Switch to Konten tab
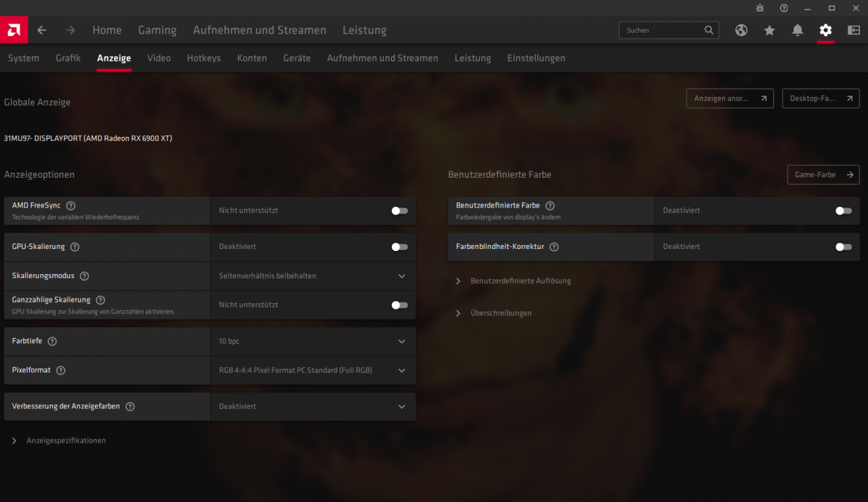Viewport: 868px width, 502px height. (252, 58)
